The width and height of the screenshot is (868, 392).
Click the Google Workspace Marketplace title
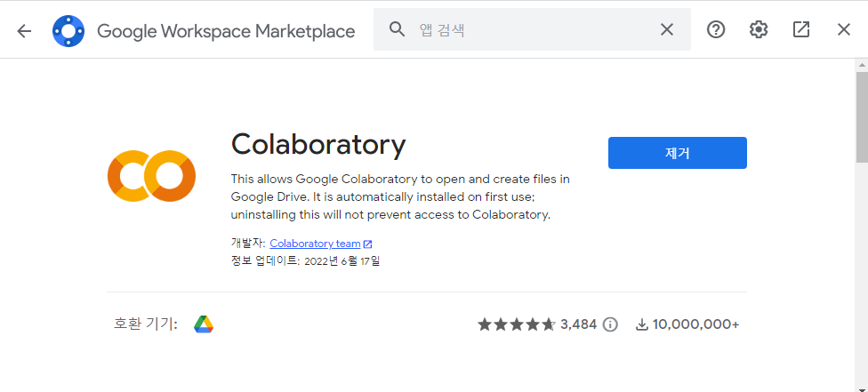tap(226, 31)
